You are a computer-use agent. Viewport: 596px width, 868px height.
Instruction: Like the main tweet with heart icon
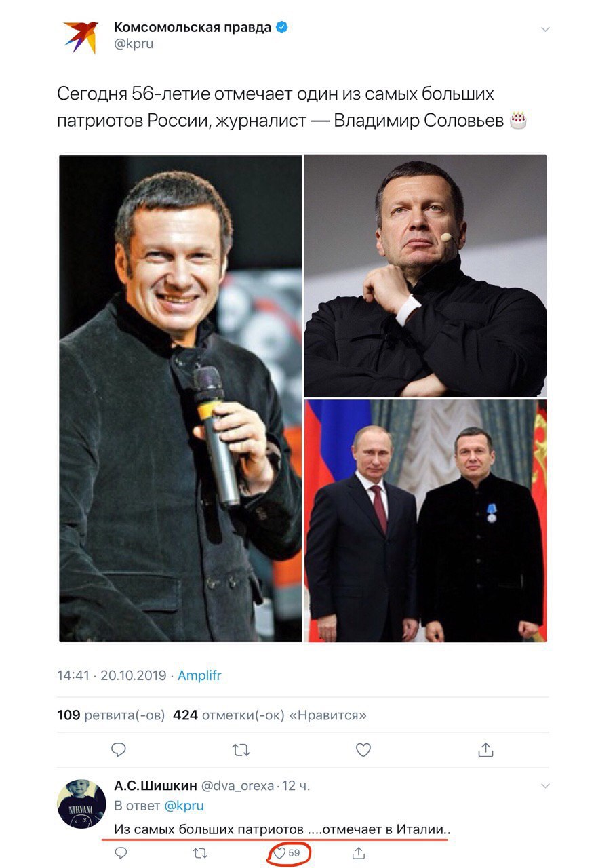point(363,749)
